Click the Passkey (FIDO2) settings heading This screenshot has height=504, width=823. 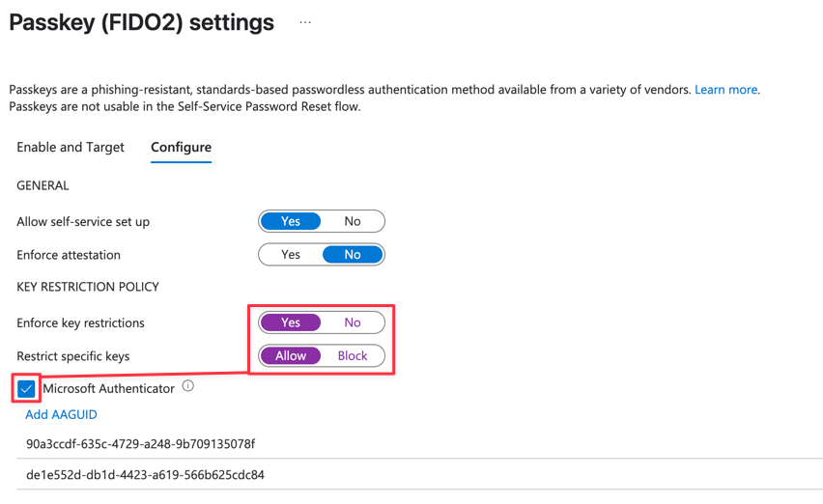pos(142,23)
